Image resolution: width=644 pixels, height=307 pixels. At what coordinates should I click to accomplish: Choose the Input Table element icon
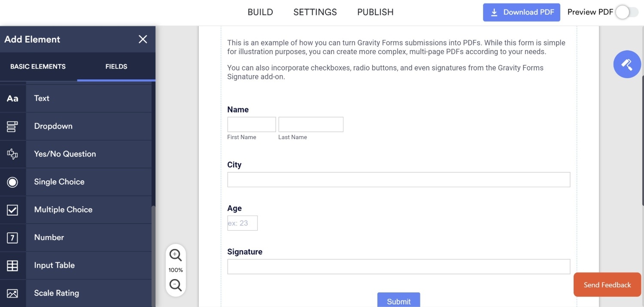pos(12,265)
